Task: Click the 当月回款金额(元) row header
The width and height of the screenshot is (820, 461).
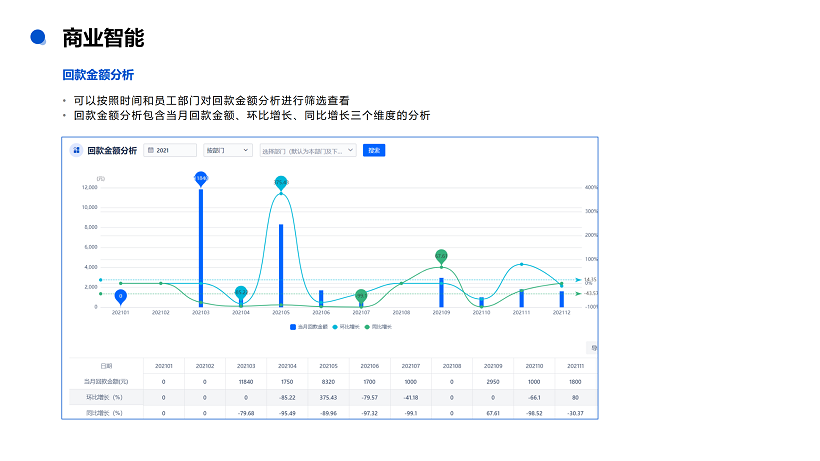Action: click(107, 382)
